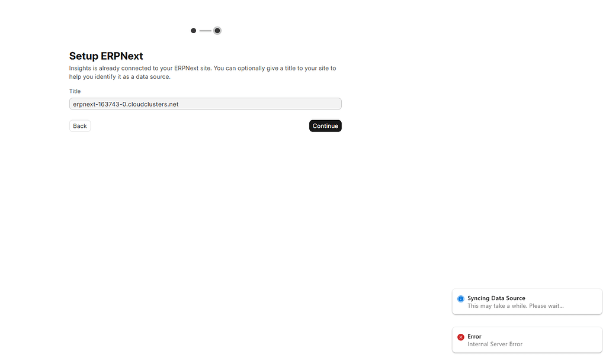
Task: Click the red error icon on Error toast
Action: (461, 337)
